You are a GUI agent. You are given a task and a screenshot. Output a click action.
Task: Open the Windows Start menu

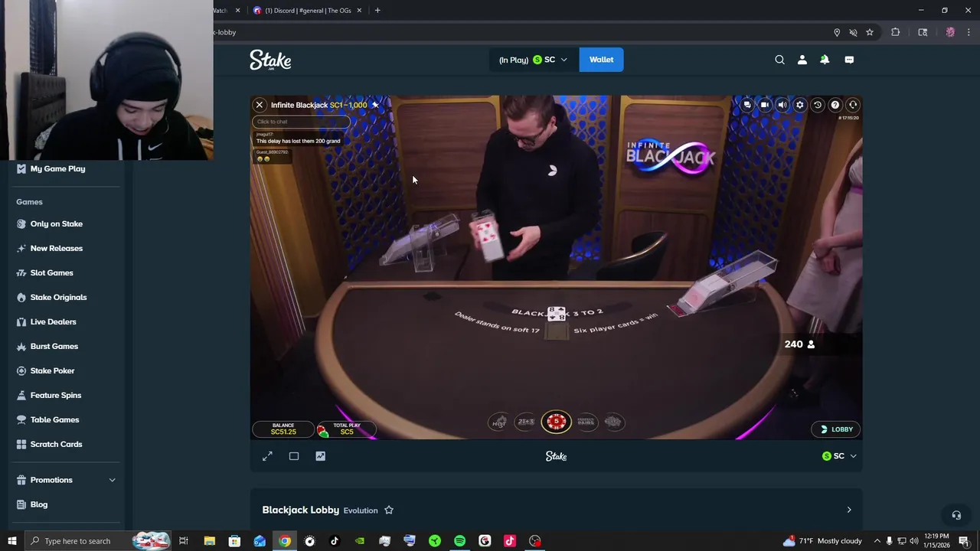coord(11,541)
